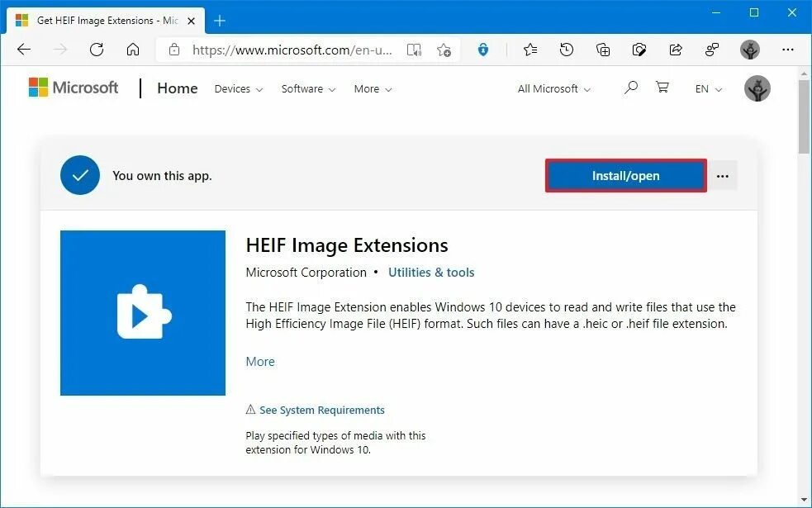Add this page to favorites
The image size is (812, 508).
(444, 50)
